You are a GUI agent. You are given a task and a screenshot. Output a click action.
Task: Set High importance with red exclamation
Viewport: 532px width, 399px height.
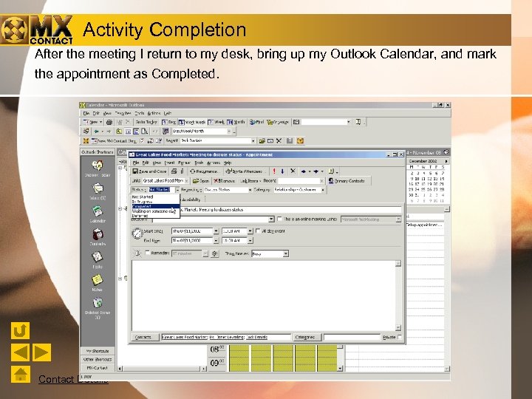tap(274, 171)
